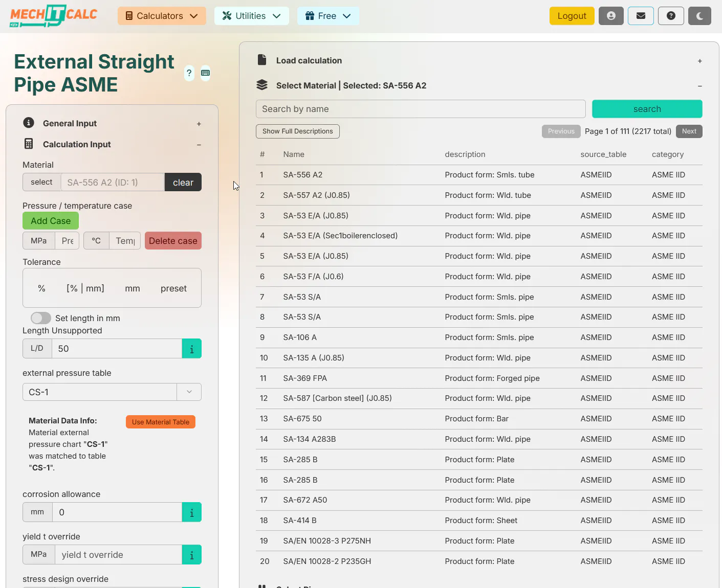The height and width of the screenshot is (588, 722).
Task: Click the Search by name field
Action: point(421,109)
